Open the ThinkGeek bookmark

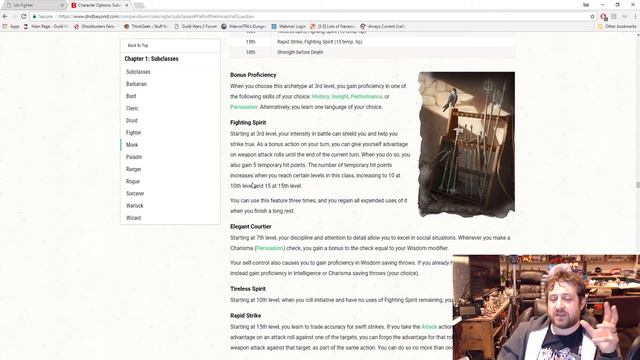(146, 26)
